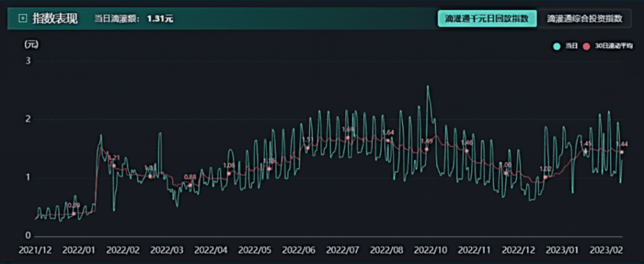Click the highest teal peak near 2022/10
Screen dimensions: 644x264
click(428, 87)
